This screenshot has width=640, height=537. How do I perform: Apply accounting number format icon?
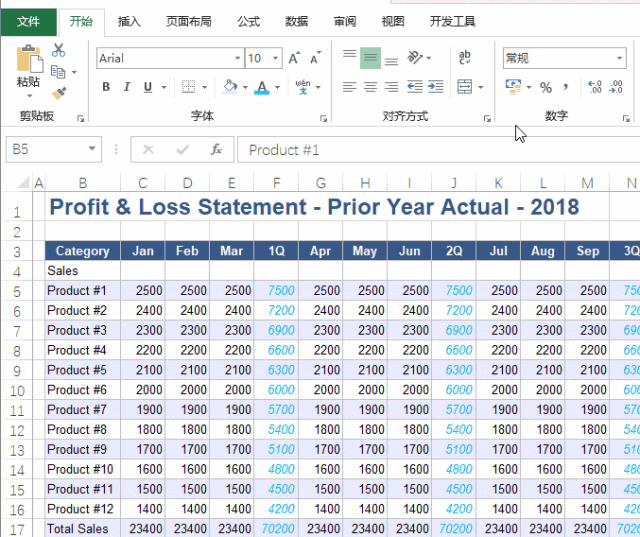[513, 87]
